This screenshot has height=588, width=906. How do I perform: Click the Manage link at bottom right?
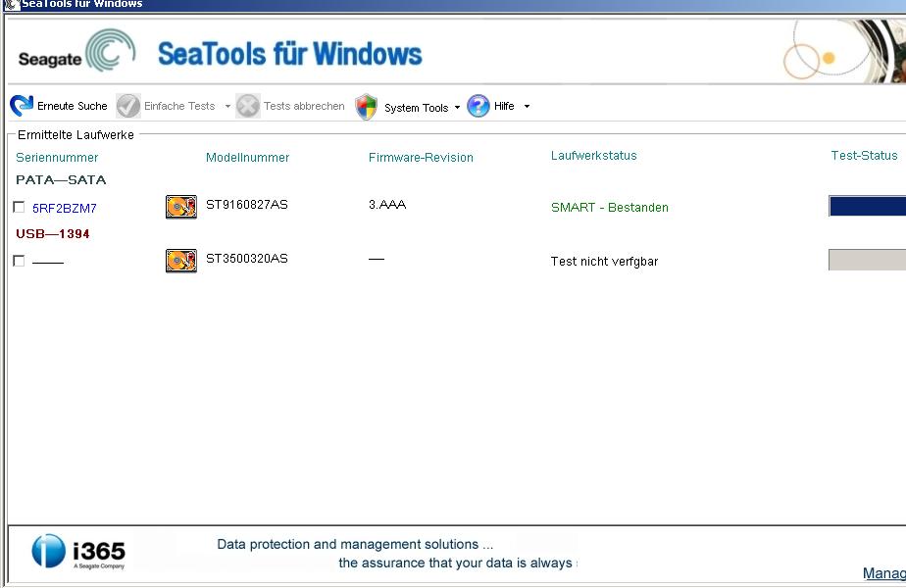[884, 573]
